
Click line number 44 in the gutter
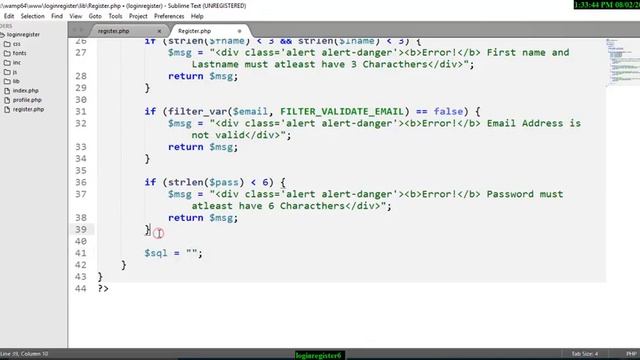click(81, 289)
